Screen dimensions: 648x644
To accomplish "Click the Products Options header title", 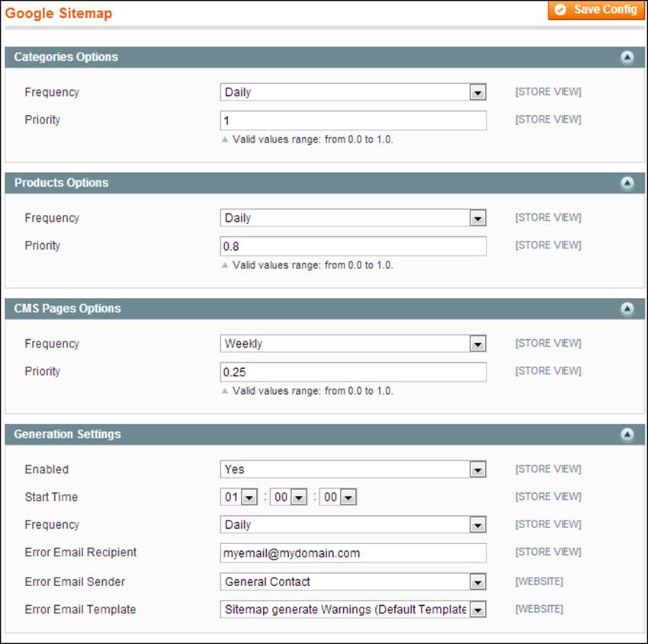I will coord(62,183).
